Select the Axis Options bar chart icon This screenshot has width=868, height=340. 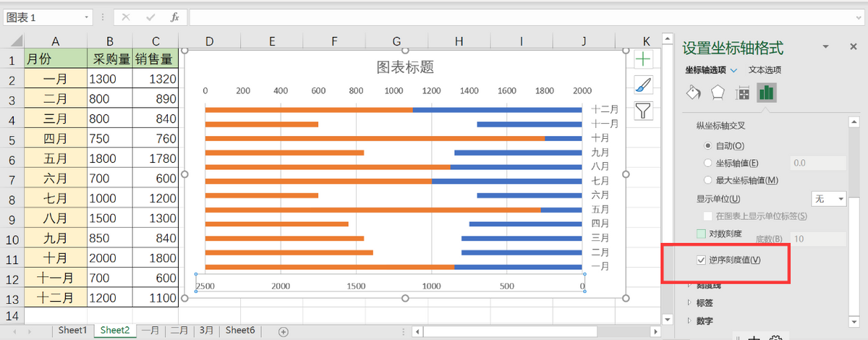tap(767, 93)
